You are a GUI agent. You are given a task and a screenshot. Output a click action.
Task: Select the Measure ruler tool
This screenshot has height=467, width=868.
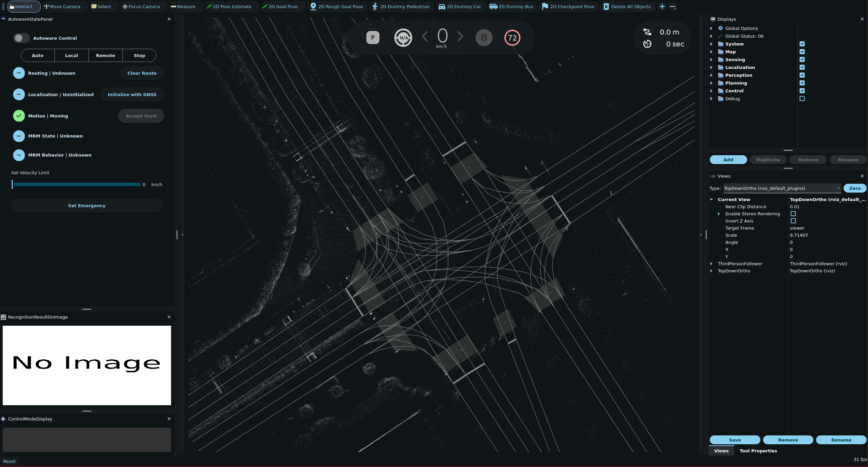(x=183, y=6)
